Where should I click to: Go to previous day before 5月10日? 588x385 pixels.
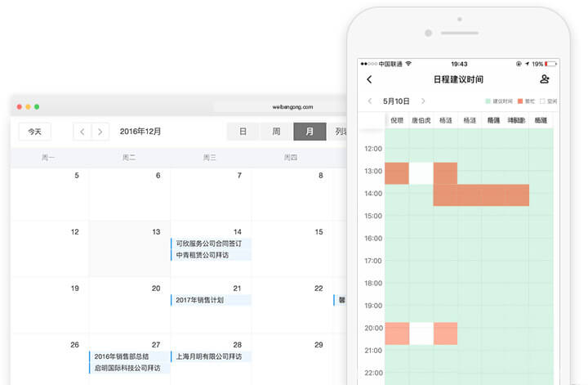[370, 101]
